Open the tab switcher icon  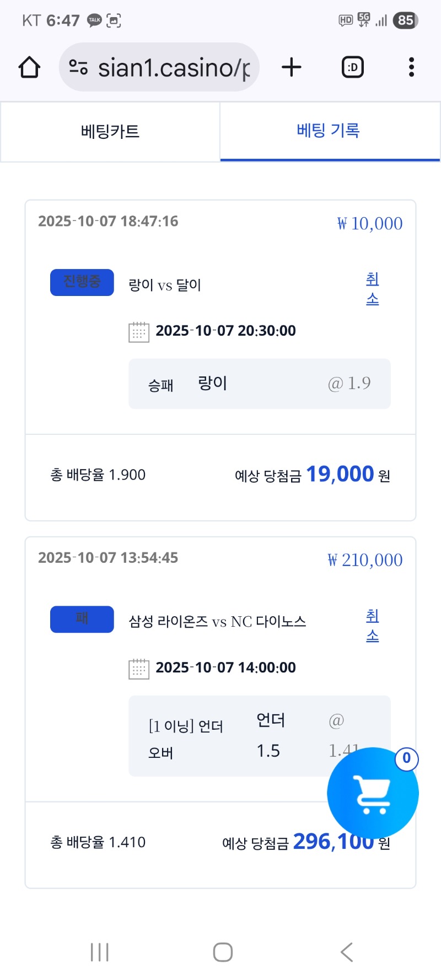click(353, 67)
